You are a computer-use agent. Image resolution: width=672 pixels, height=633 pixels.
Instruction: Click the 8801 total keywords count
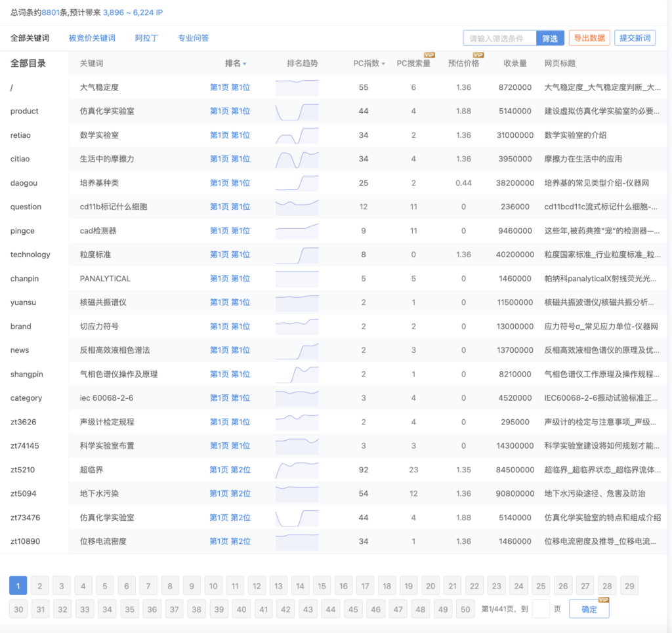point(51,12)
